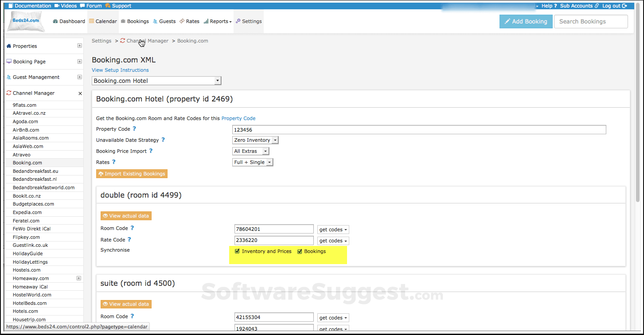Go to the Calendar menu item
Viewport: 644px width, 335px height.
tap(103, 21)
